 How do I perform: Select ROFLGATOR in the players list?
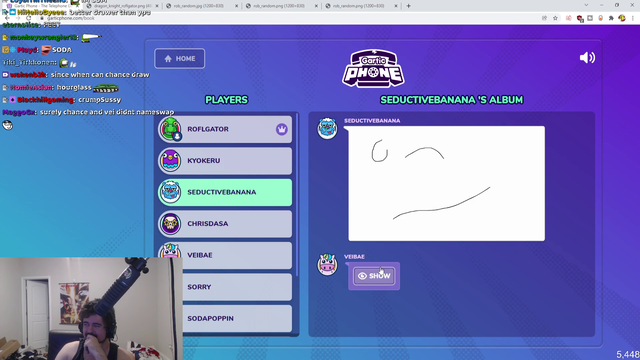pyautogui.click(x=225, y=129)
